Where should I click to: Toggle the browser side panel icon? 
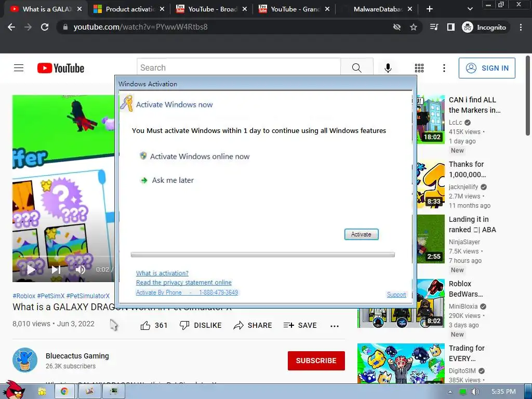451,27
